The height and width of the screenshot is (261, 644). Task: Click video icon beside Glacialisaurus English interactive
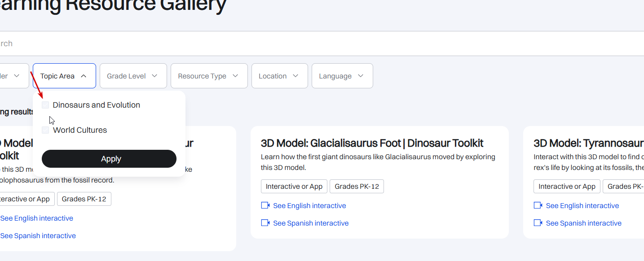265,205
